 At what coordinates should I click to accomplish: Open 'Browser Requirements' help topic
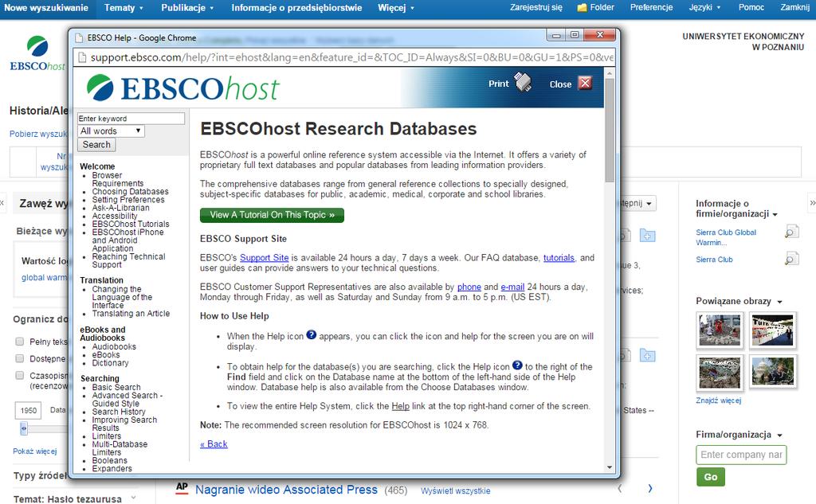pos(118,179)
